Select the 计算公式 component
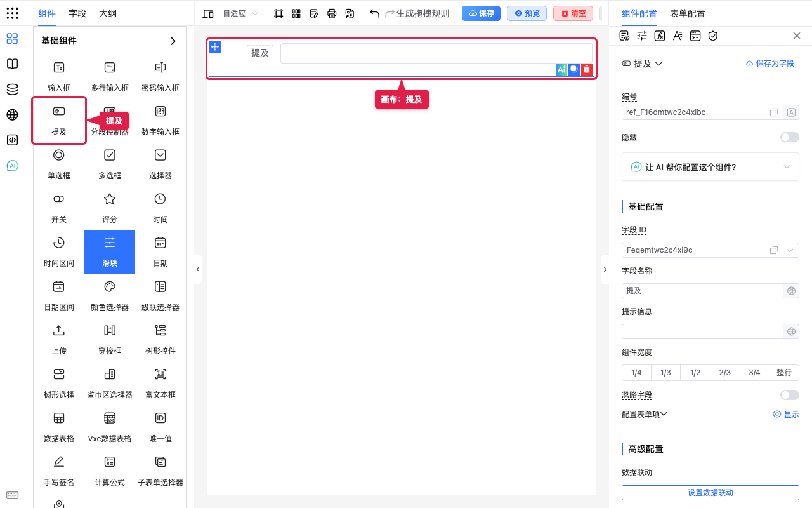 110,471
